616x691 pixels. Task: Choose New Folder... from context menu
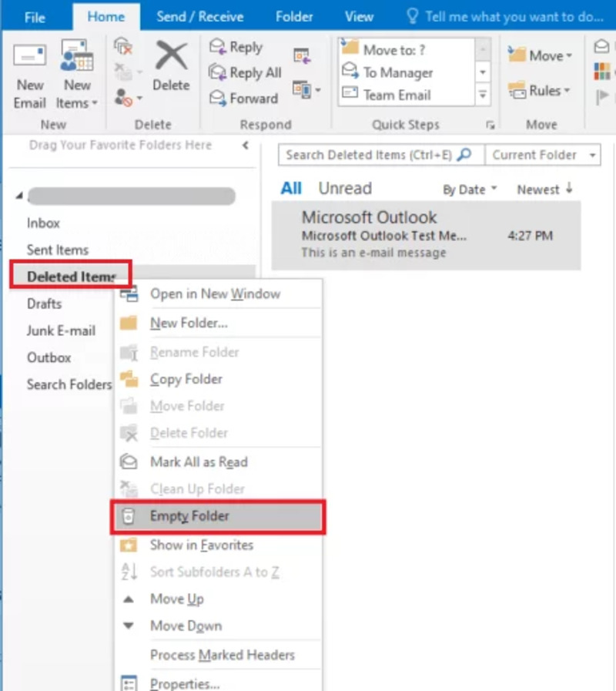[x=219, y=323]
